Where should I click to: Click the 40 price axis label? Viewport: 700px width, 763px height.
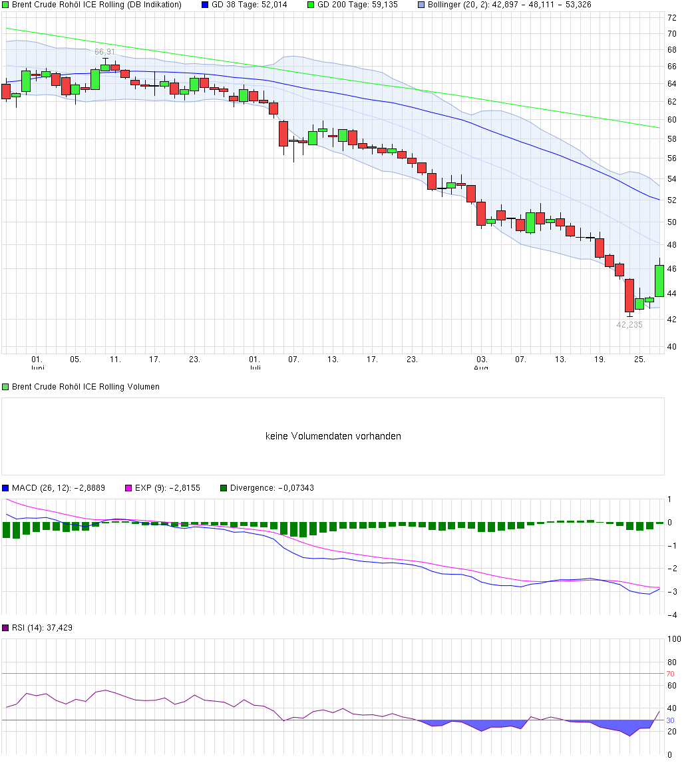tap(672, 347)
